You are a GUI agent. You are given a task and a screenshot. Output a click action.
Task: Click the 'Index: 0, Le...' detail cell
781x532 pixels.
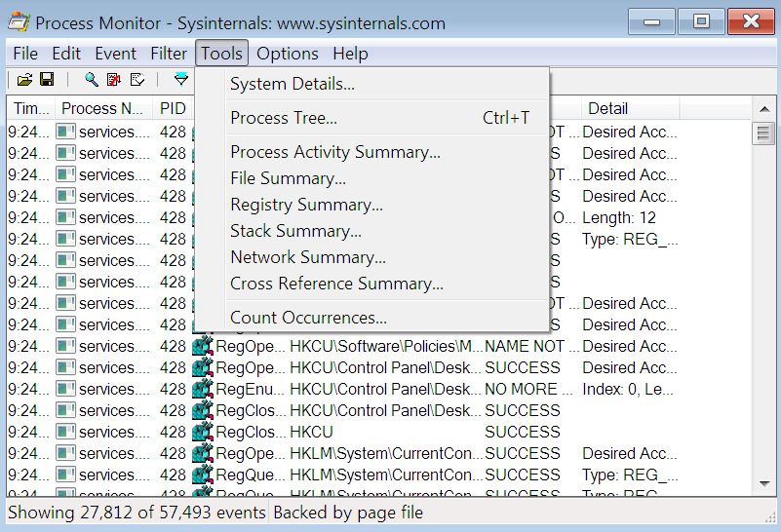tap(628, 389)
